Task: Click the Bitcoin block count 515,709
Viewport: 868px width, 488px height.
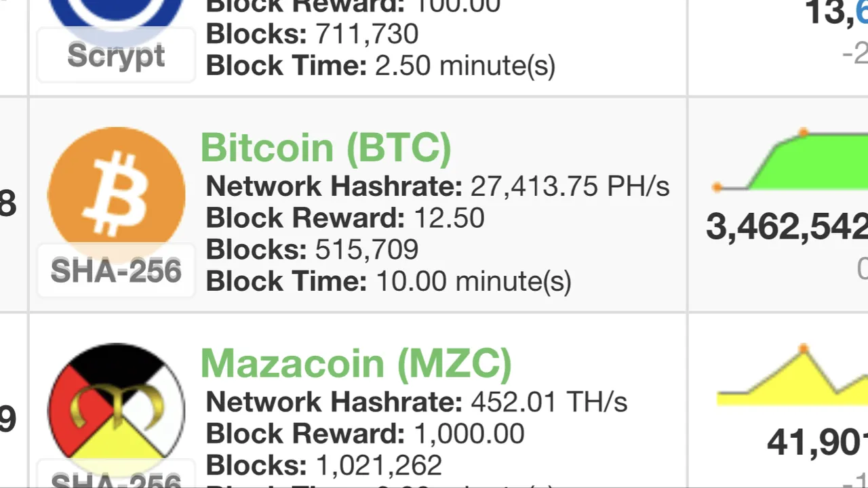Action: [367, 250]
